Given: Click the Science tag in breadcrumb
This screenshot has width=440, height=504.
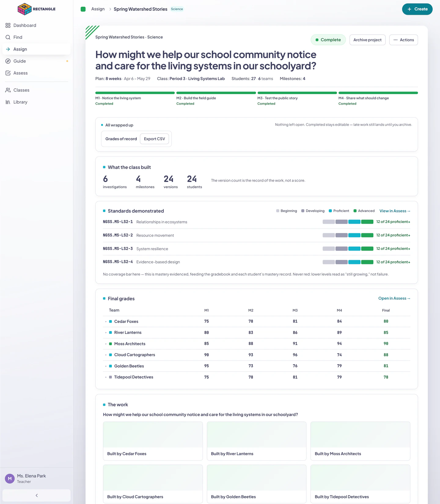Looking at the screenshot, I should tap(177, 9).
